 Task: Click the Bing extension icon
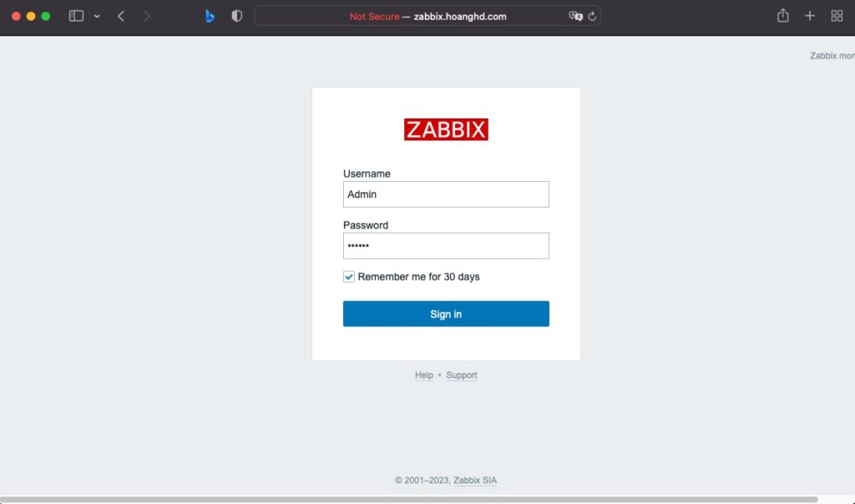pos(210,17)
